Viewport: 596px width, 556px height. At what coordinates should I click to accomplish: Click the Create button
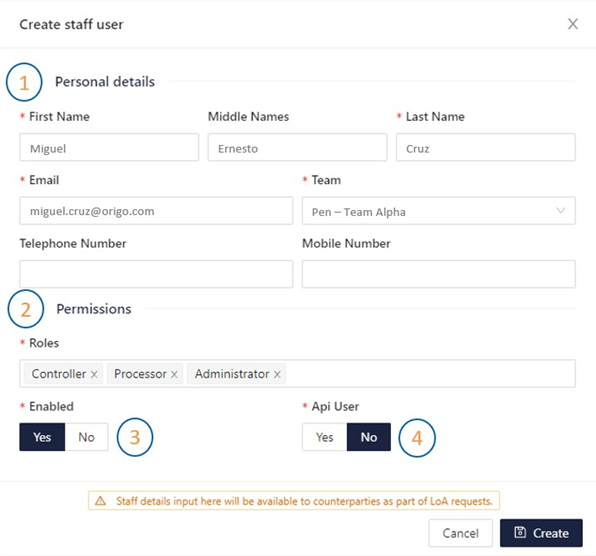541,533
